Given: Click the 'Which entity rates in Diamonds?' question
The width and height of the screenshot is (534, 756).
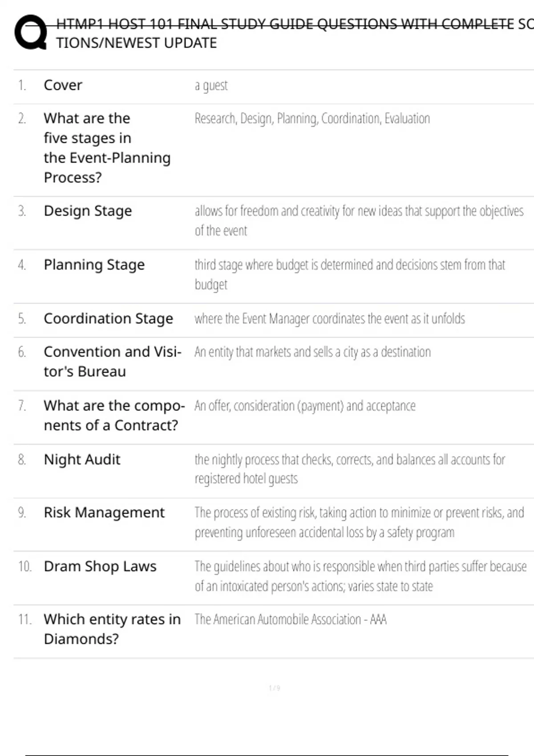Looking at the screenshot, I should 112,629.
